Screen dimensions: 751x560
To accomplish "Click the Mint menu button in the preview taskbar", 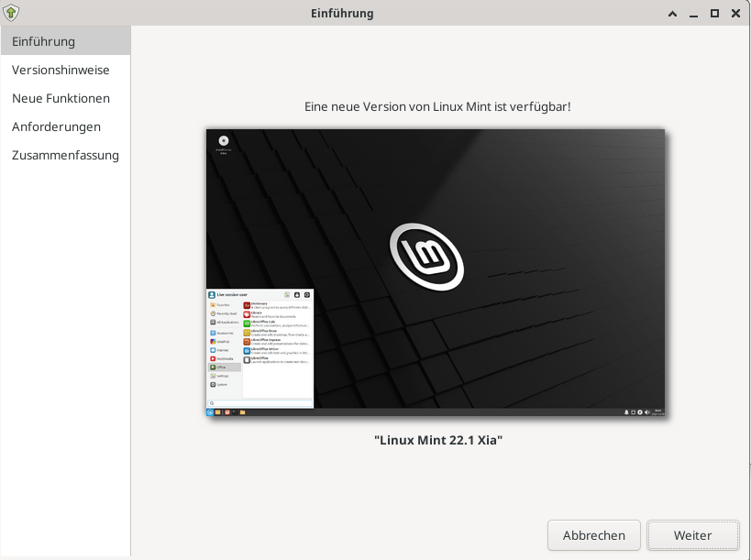I will click(x=209, y=413).
